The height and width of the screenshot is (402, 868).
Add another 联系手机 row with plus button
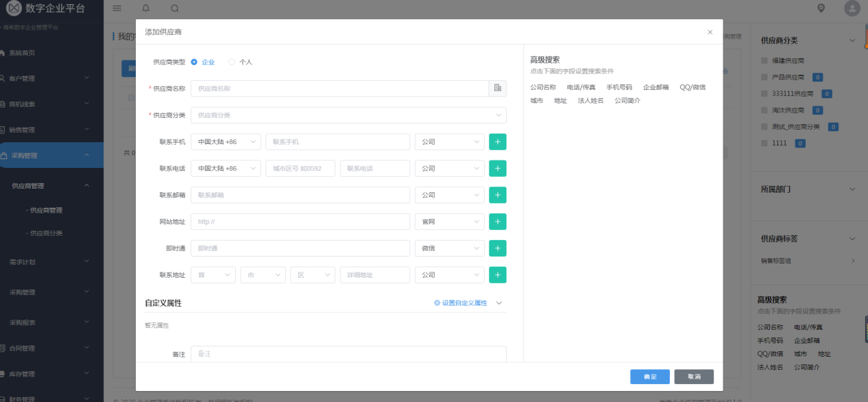[x=498, y=142]
